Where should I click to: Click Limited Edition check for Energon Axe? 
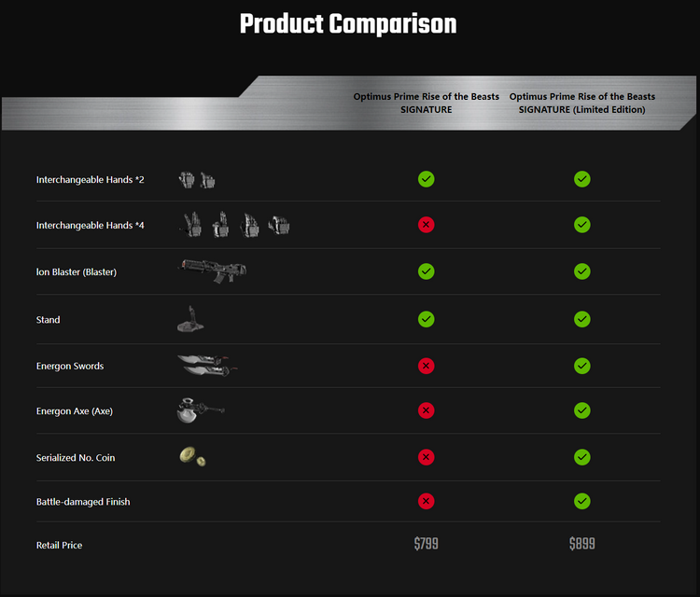582,410
